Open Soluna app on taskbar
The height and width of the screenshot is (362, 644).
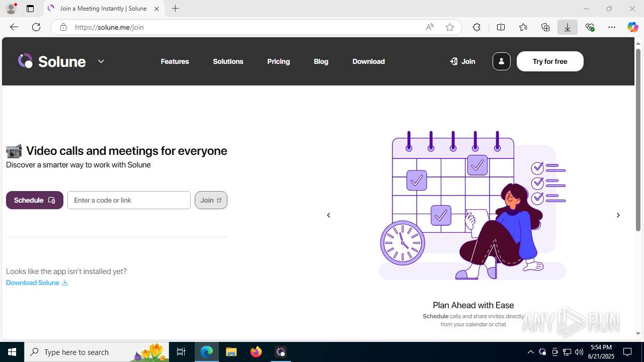[281, 352]
